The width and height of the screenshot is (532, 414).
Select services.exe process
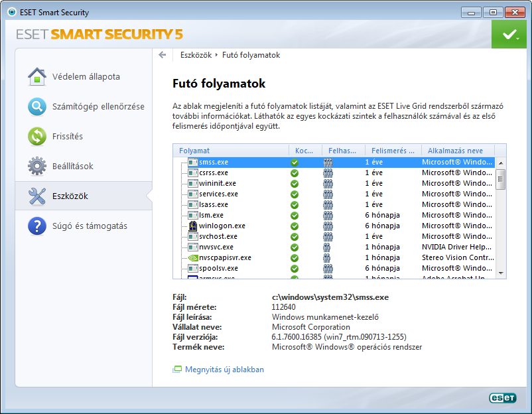pyautogui.click(x=334, y=194)
